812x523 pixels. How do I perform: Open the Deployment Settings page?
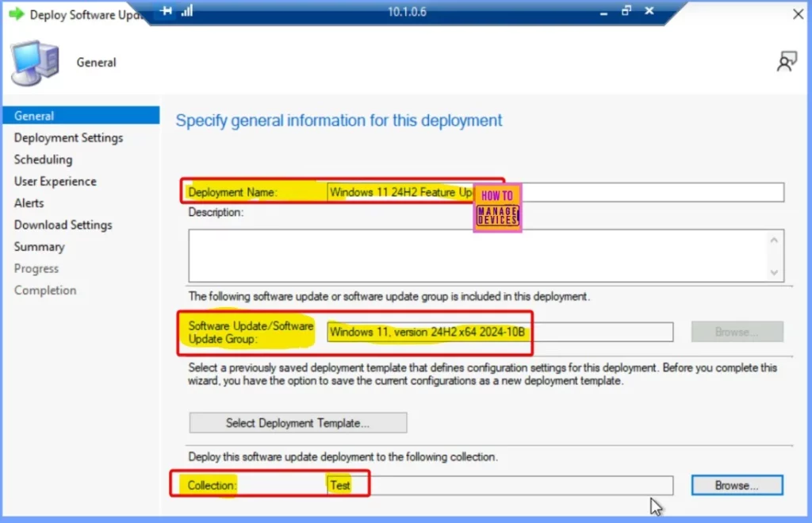pyautogui.click(x=68, y=138)
